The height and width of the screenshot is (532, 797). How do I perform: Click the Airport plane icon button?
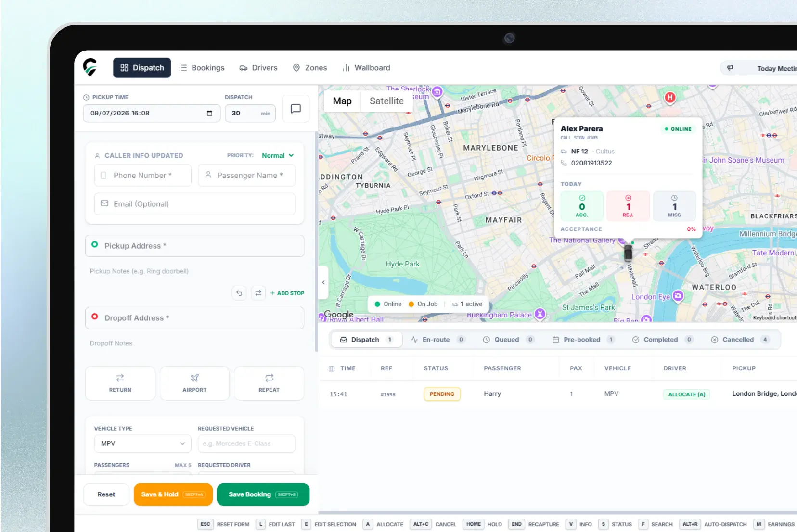tap(194, 383)
